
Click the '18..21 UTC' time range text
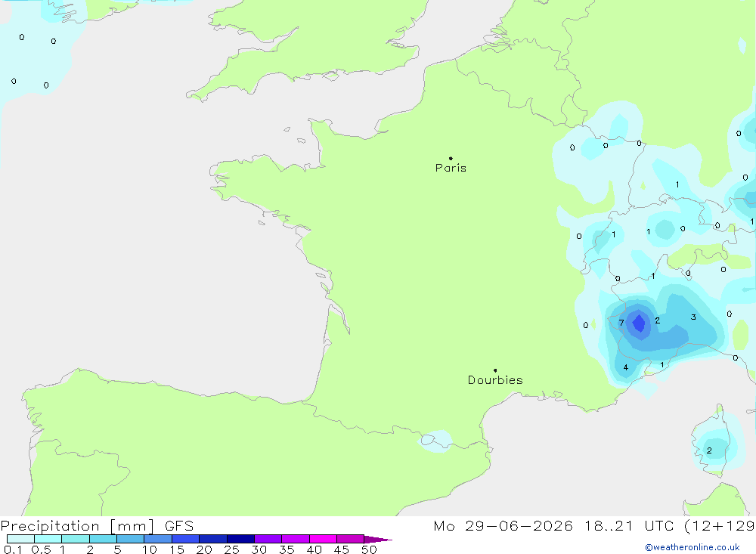[630, 526]
